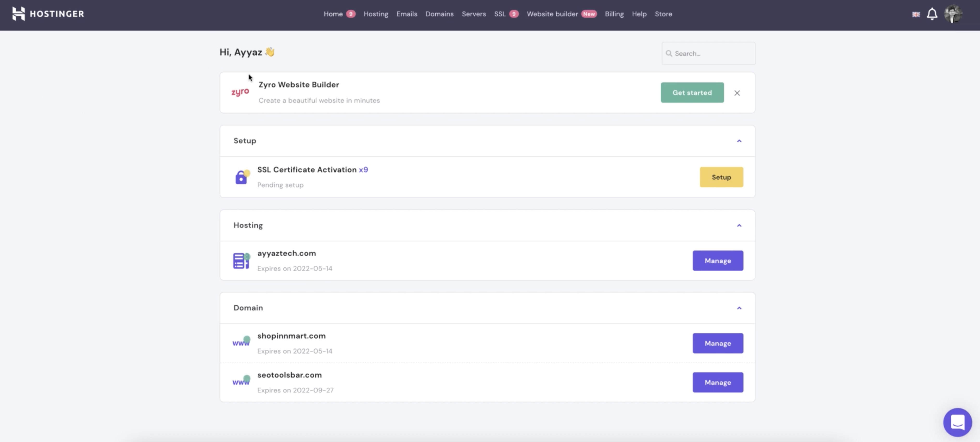Screen dimensions: 980x442
Task: Open the notifications bell
Action: (932, 14)
